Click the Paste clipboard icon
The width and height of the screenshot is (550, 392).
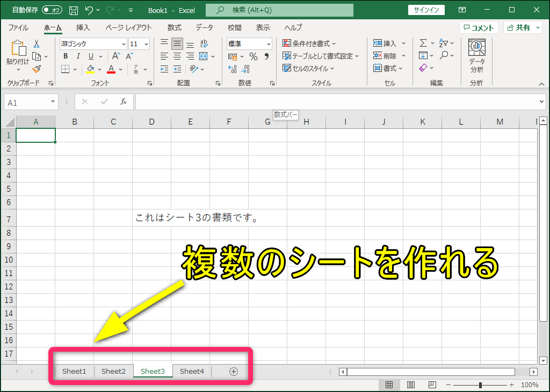point(18,48)
